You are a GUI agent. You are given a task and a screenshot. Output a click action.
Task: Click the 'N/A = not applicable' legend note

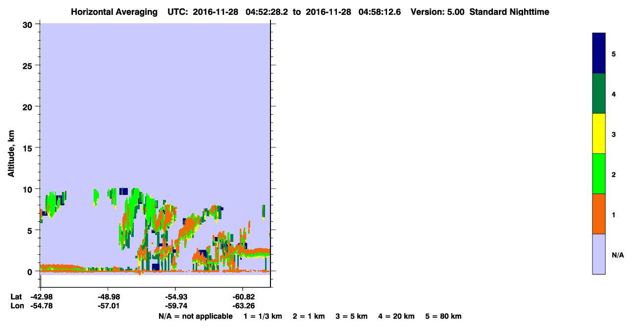(195, 317)
